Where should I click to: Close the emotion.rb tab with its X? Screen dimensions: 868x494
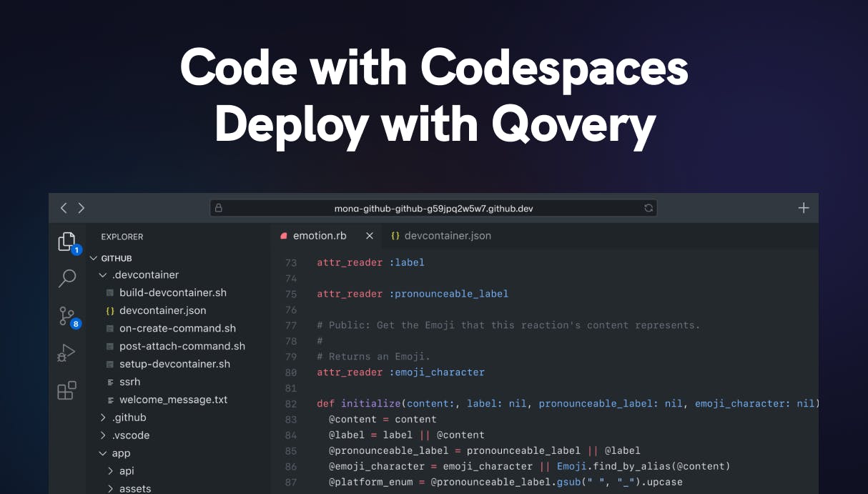tap(370, 235)
